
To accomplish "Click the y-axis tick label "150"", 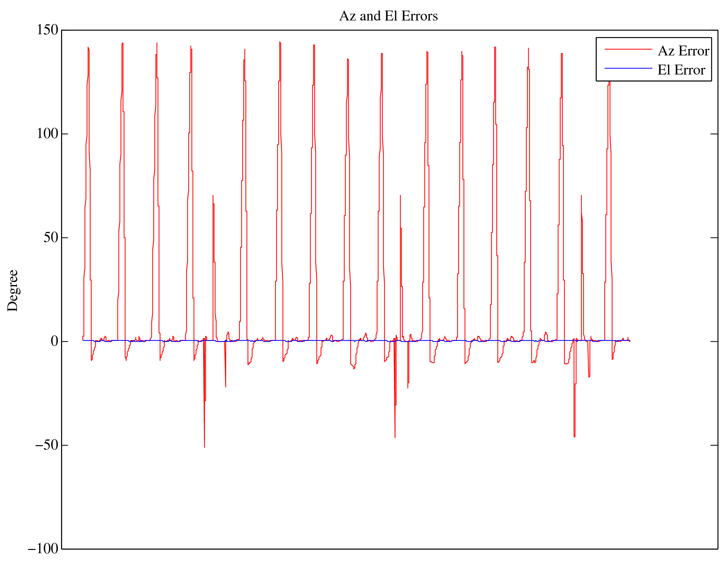I will point(47,30).
